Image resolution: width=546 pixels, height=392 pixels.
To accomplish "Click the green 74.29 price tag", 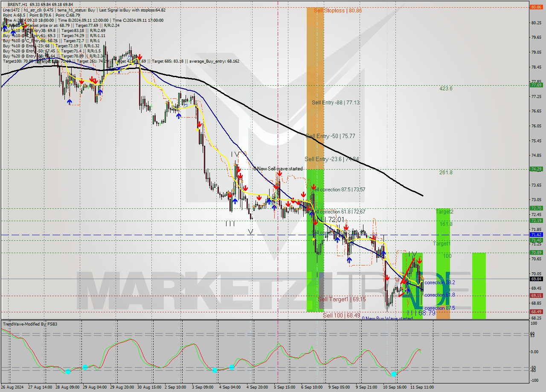I will pos(536,169).
